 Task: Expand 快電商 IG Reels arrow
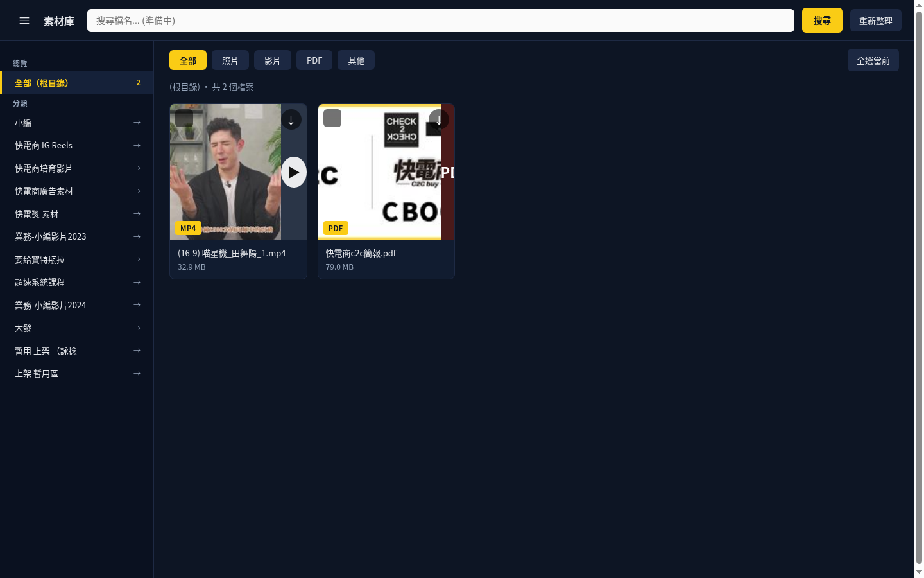tap(137, 146)
